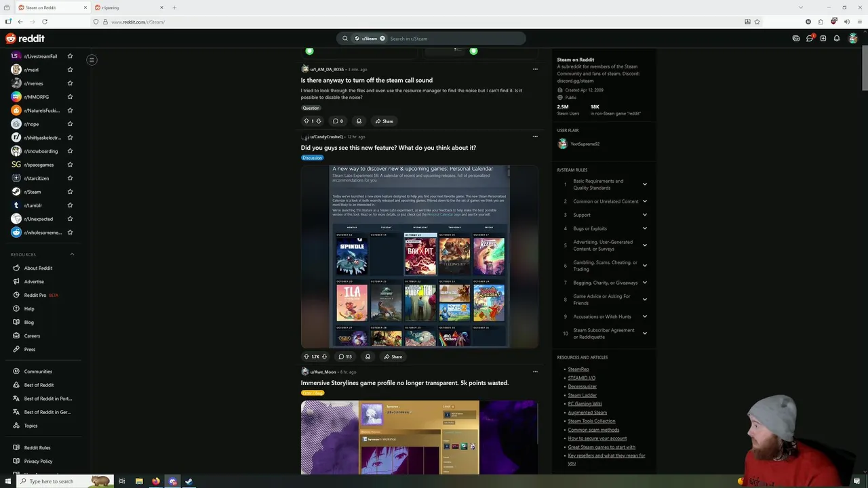Go to r/Unexpected community

(x=39, y=219)
